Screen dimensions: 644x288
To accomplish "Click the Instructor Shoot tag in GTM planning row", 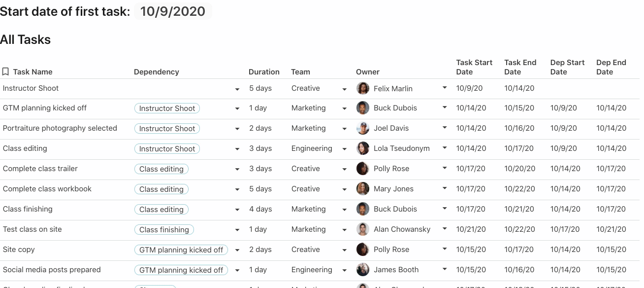I will [x=167, y=108].
